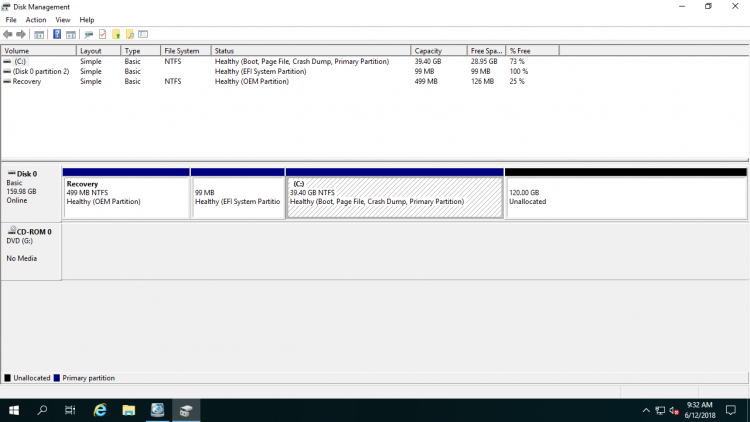
Task: Sort by the % Free column header
Action: (532, 51)
